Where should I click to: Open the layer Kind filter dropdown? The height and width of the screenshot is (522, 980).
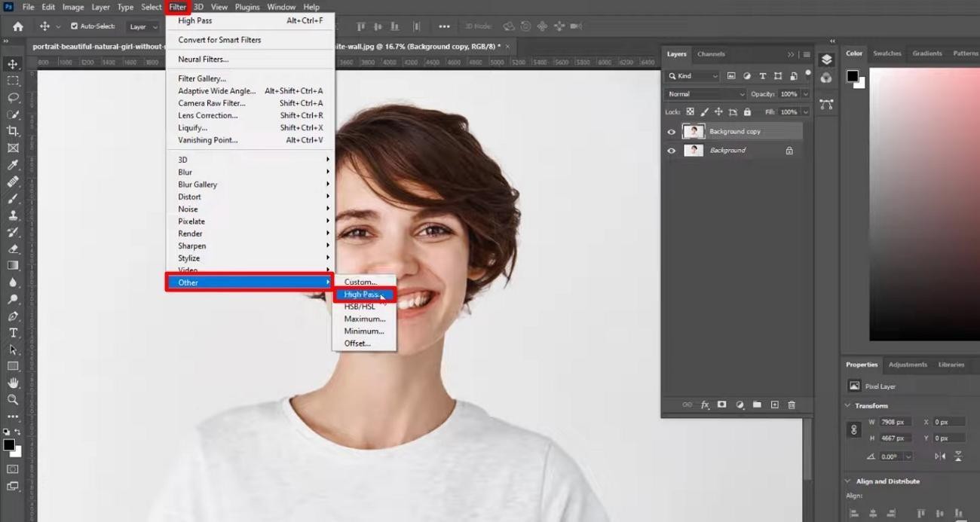pyautogui.click(x=692, y=76)
